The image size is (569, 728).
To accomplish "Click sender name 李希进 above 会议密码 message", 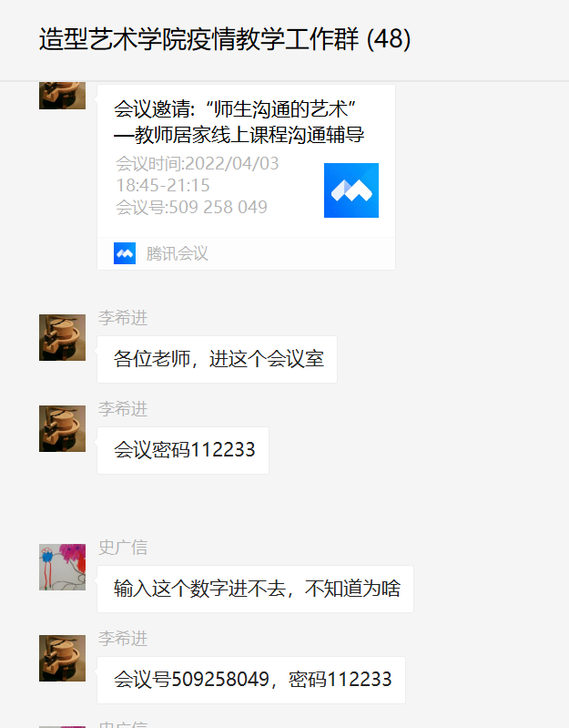I will pyautogui.click(x=123, y=409).
